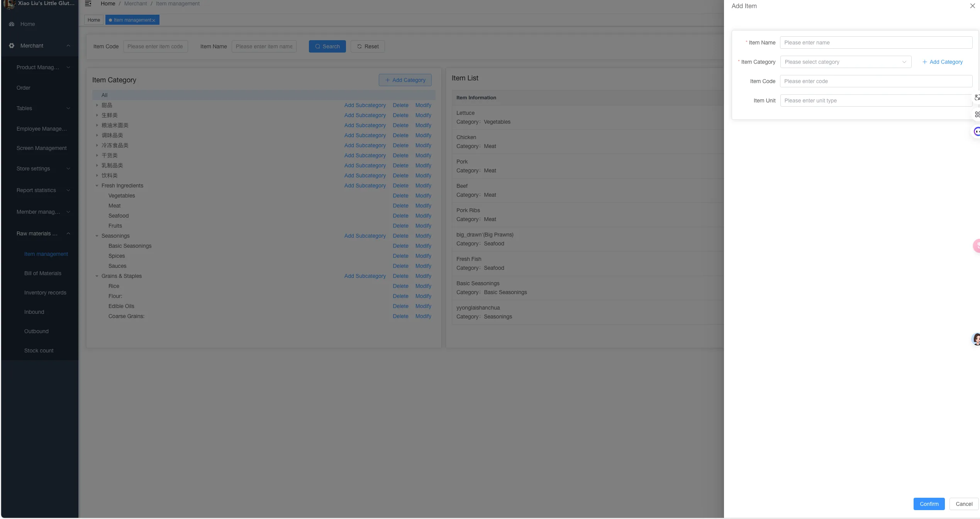Select the Lettuce item row
980x519 pixels.
coord(588,117)
